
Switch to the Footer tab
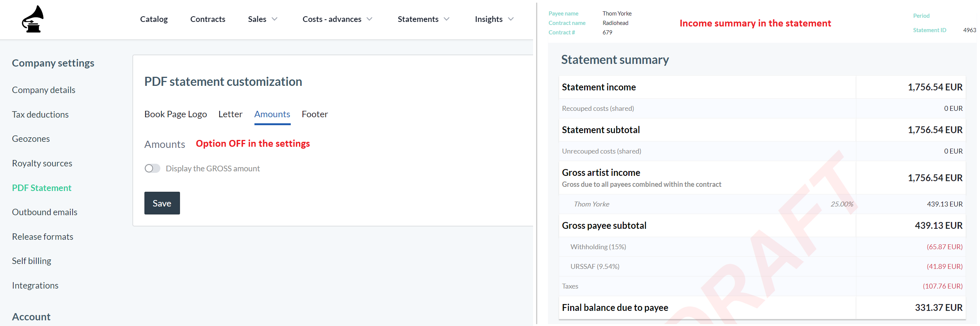[315, 114]
